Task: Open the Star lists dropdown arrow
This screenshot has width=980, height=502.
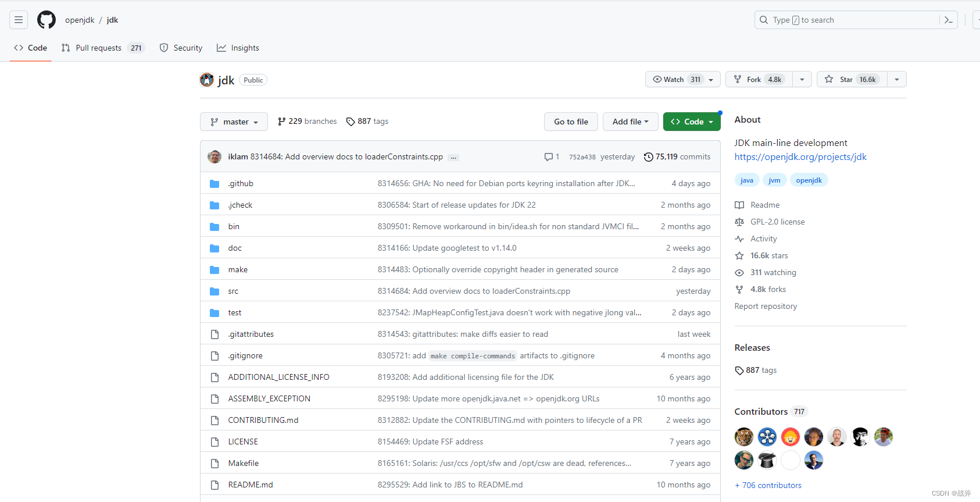Action: tap(897, 79)
